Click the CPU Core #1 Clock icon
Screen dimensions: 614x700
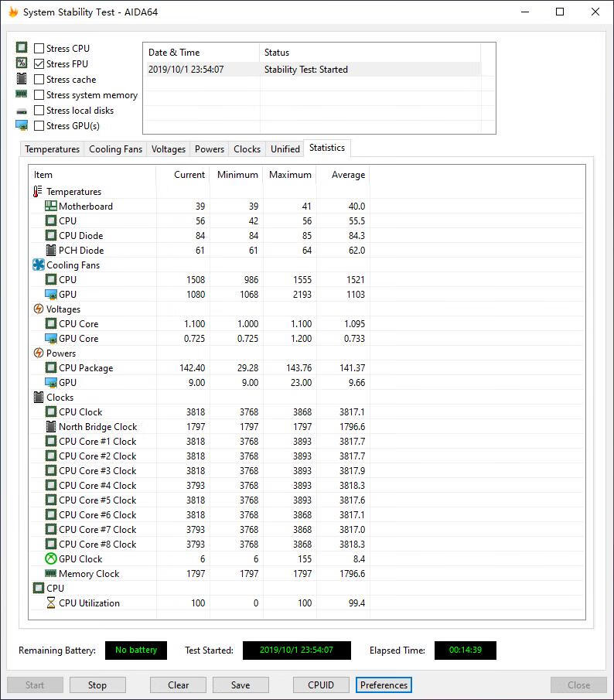tap(51, 441)
